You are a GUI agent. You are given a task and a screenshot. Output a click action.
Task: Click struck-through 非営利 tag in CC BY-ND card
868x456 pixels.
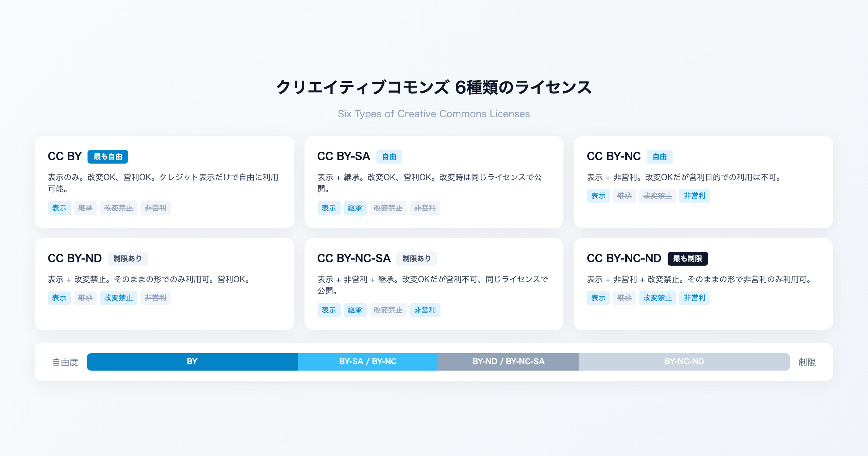pos(156,298)
